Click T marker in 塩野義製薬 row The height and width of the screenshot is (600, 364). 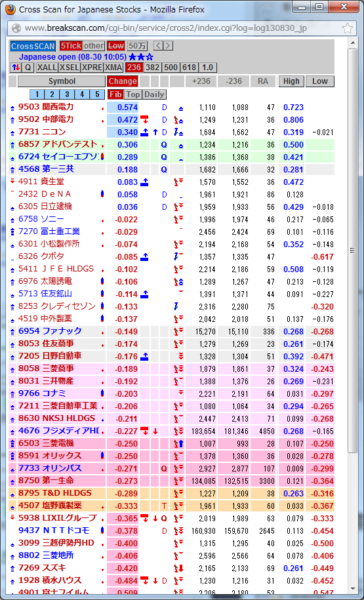pyautogui.click(x=164, y=506)
